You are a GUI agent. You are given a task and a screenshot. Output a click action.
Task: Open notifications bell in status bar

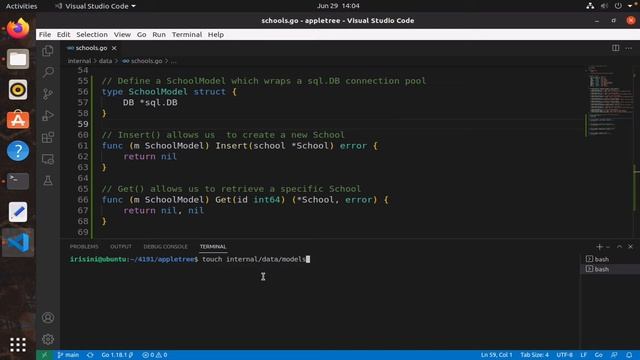[x=629, y=355]
